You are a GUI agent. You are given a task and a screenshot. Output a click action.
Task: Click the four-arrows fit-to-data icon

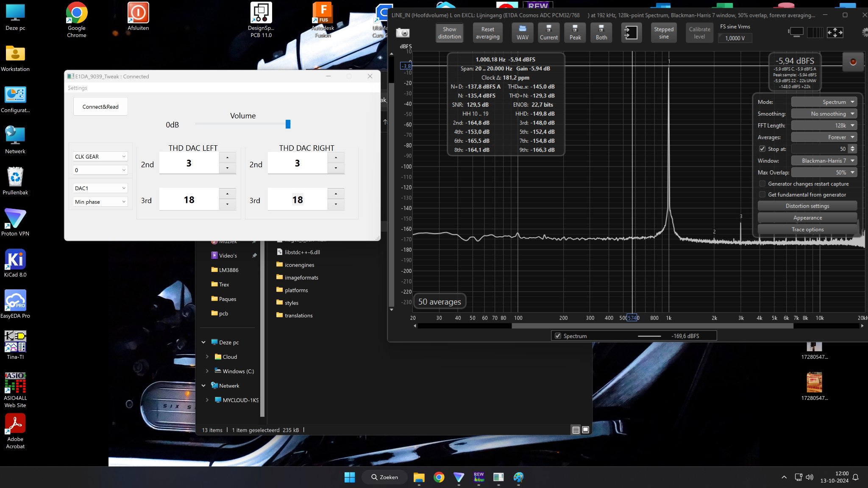(x=835, y=32)
